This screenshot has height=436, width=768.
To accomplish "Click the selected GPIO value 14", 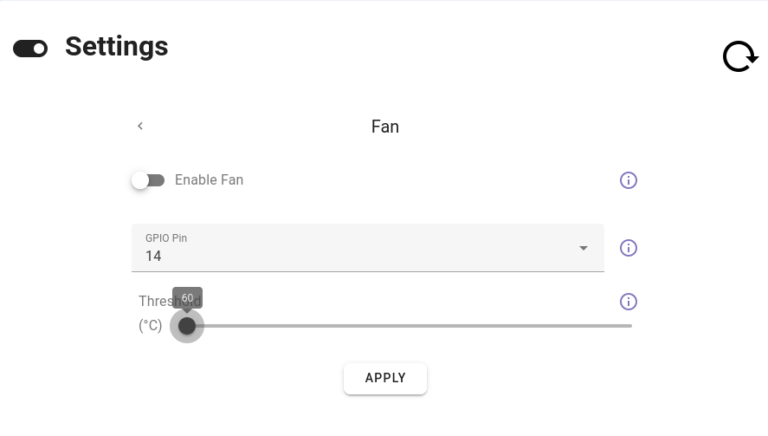I will click(153, 256).
